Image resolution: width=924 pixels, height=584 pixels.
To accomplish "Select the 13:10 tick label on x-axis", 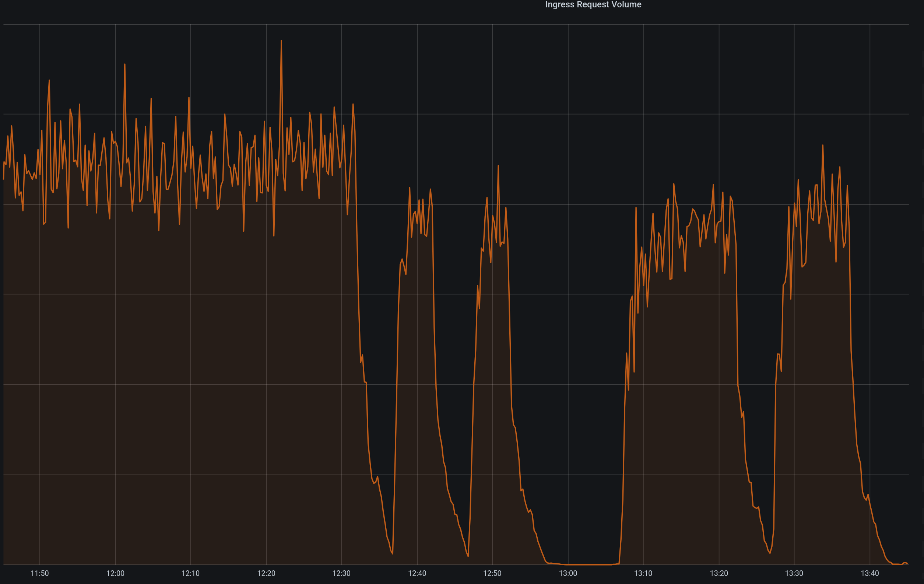I will (x=643, y=573).
